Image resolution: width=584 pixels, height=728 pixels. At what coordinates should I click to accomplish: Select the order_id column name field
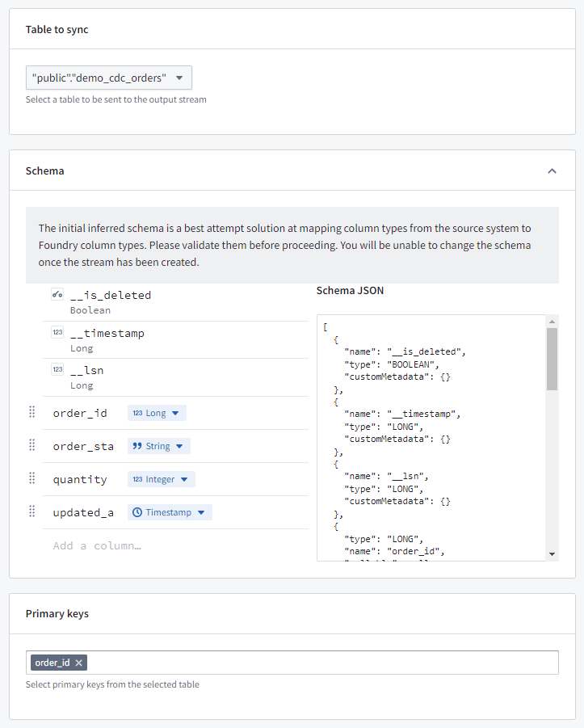tap(81, 413)
